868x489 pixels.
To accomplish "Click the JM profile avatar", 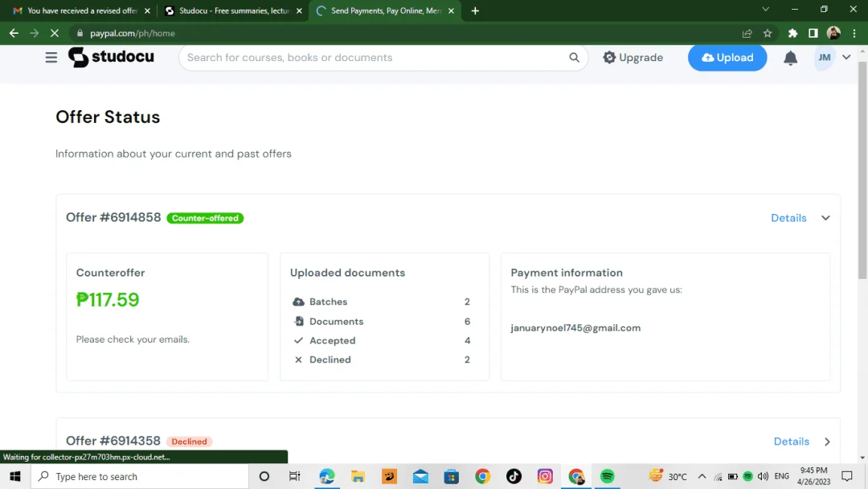I will (825, 58).
